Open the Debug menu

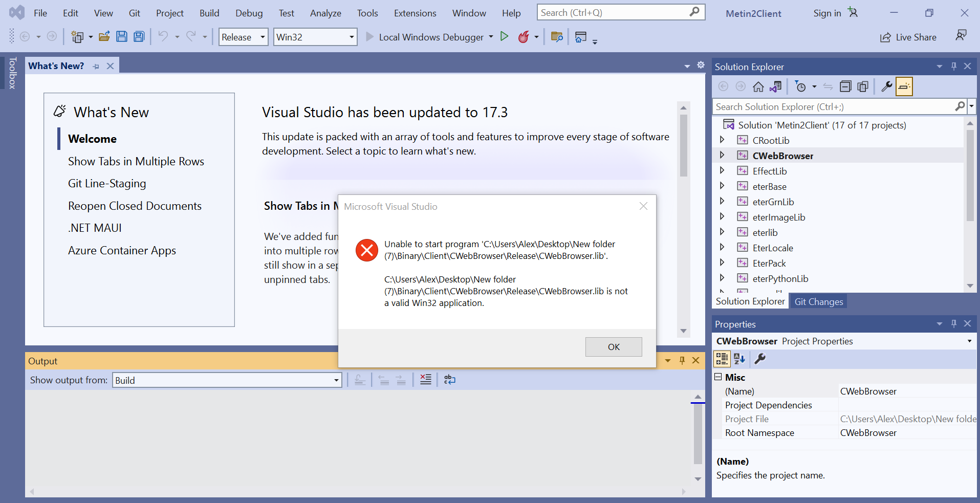[249, 13]
